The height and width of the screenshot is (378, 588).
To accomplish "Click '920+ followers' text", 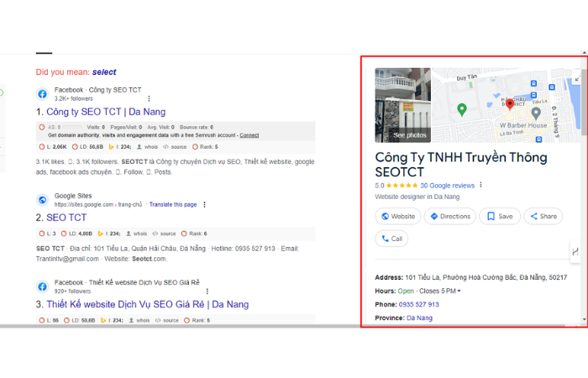I will (73, 291).
